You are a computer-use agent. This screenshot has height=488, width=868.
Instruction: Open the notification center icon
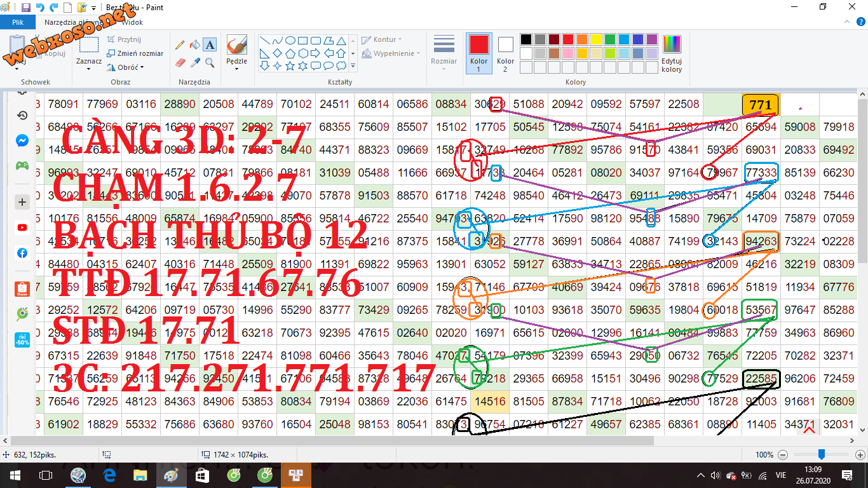click(x=847, y=475)
